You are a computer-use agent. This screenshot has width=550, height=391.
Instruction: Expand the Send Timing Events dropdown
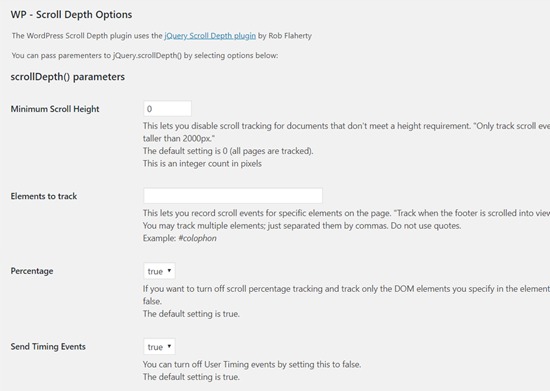tap(159, 347)
